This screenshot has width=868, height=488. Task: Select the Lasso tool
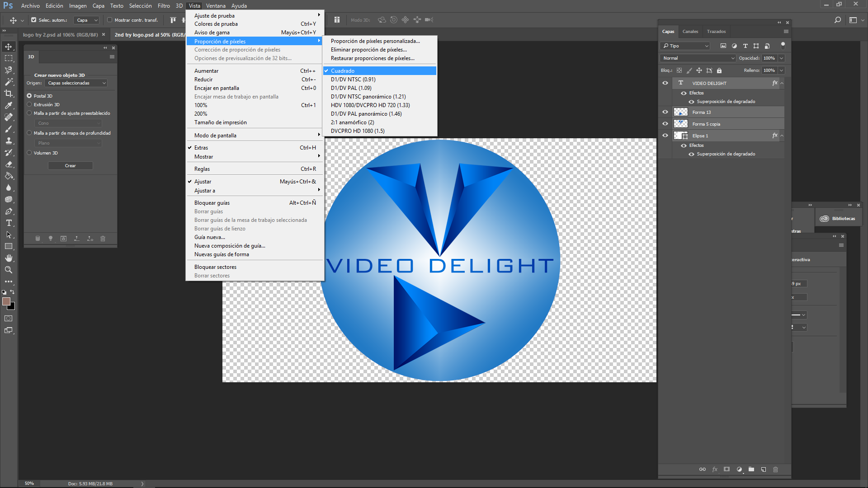coord(9,70)
